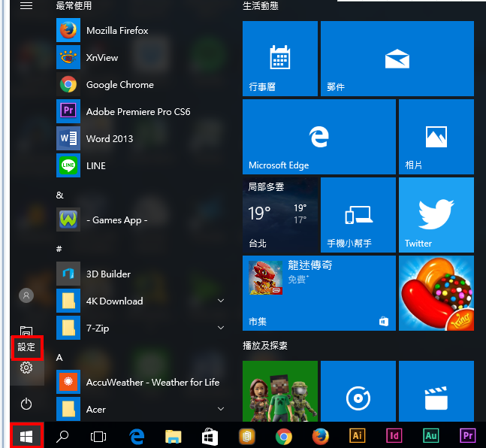Viewport: 486px width, 448px height.
Task: Open File Explorer on the taskbar
Action: tap(173, 436)
